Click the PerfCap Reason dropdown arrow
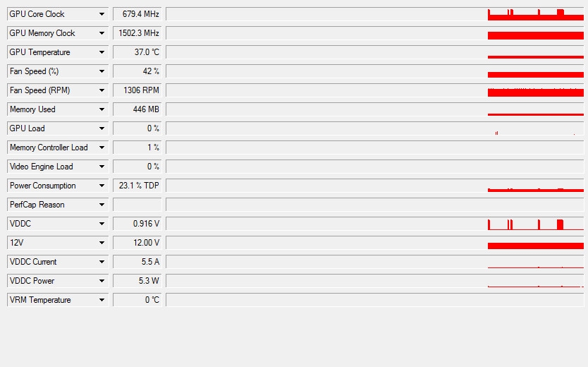This screenshot has width=588, height=367. [x=102, y=205]
